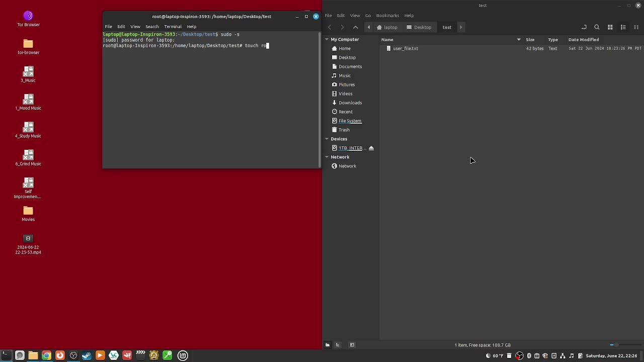Open the terminal's File menu
Viewport: 644px width, 362px height.
pyautogui.click(x=108, y=27)
